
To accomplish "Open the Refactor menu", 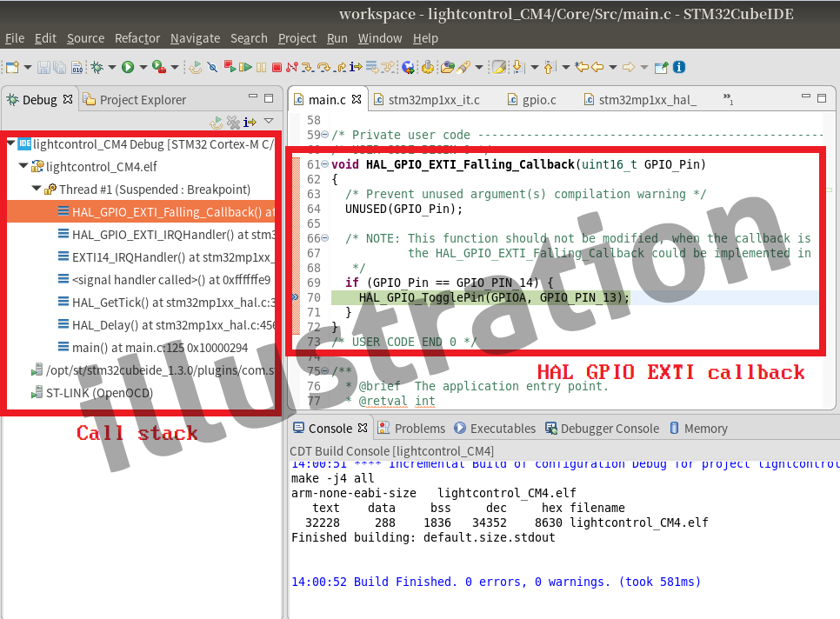I will tap(137, 38).
